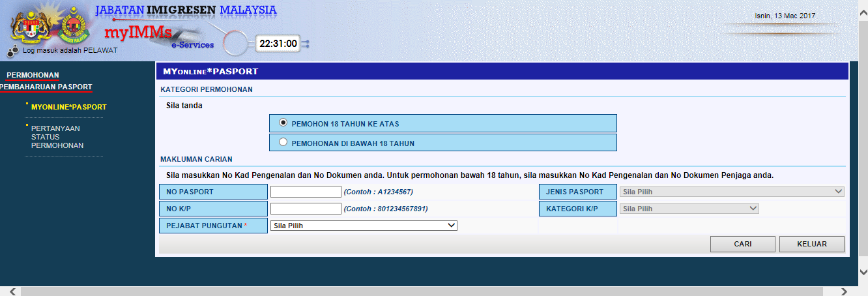
Task: Click the date Isnin, 13 Mac 2017
Action: 785,16
